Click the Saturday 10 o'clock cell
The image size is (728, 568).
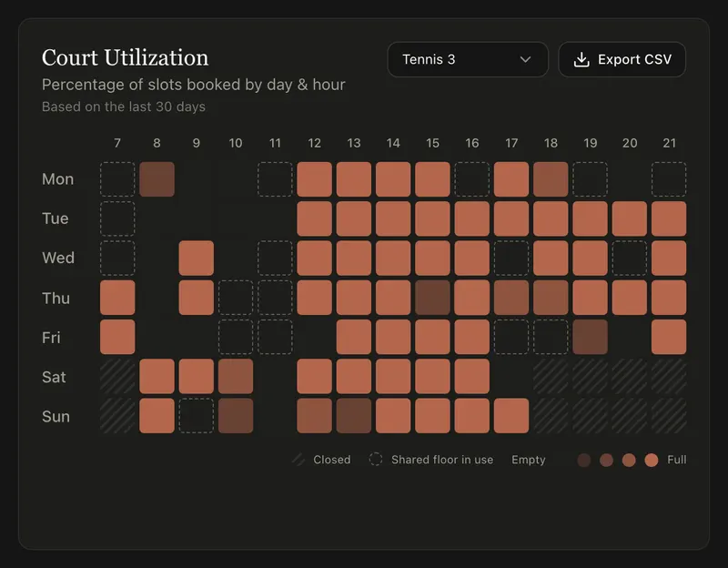[x=236, y=377]
